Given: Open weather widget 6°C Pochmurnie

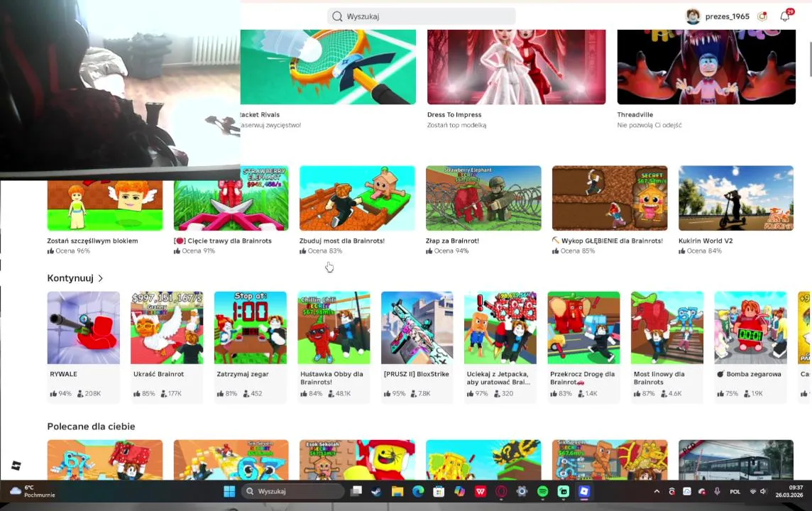Looking at the screenshot, I should click(x=32, y=491).
